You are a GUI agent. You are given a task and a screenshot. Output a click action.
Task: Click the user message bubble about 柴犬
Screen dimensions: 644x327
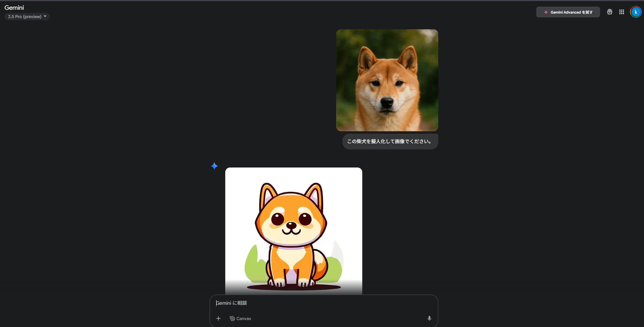390,141
